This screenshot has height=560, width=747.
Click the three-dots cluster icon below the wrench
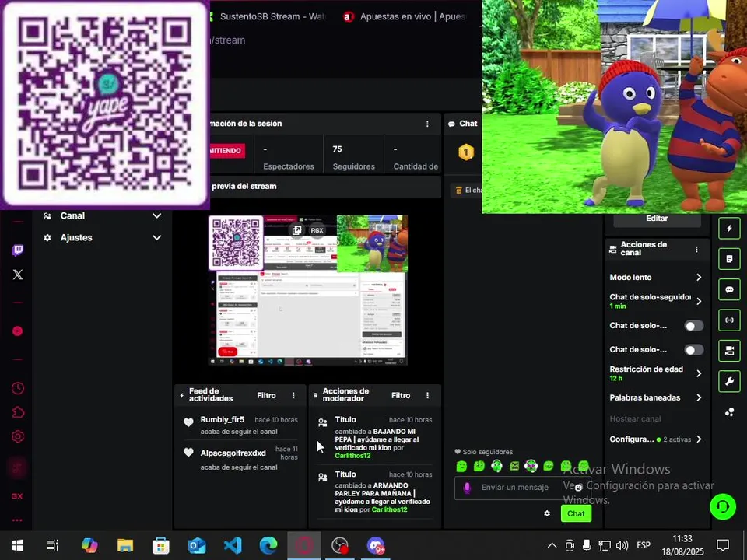(x=729, y=412)
